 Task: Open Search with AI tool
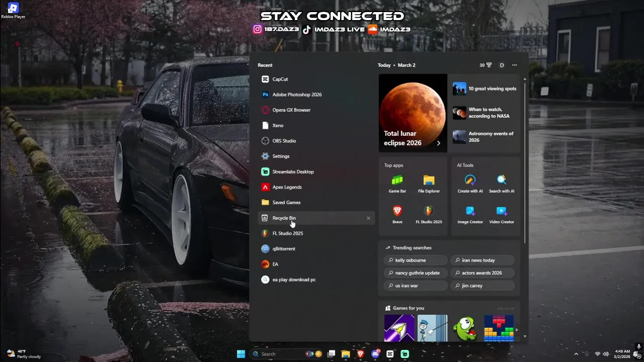(x=502, y=184)
